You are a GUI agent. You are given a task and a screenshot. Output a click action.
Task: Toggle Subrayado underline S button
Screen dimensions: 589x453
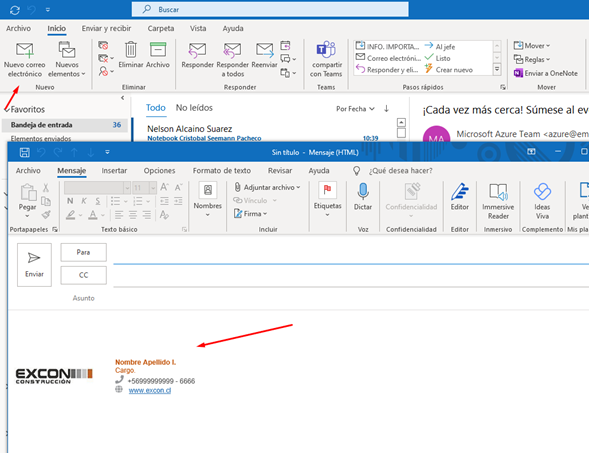point(98,201)
